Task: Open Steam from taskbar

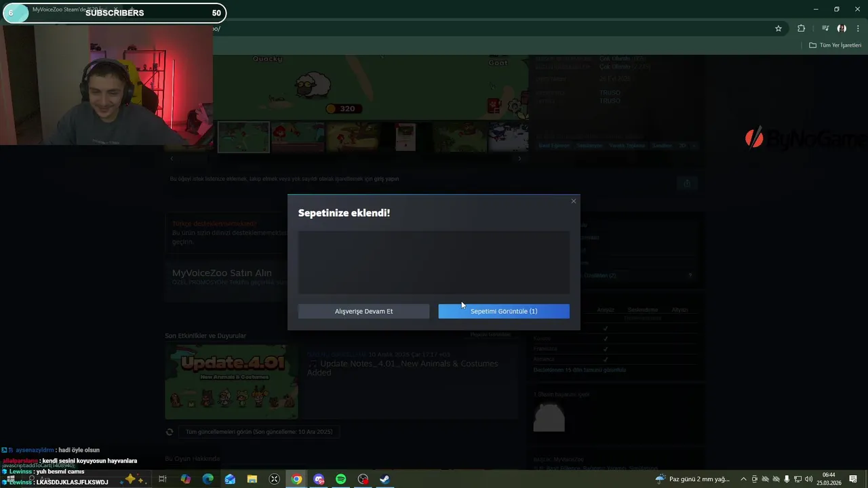Action: [x=384, y=479]
